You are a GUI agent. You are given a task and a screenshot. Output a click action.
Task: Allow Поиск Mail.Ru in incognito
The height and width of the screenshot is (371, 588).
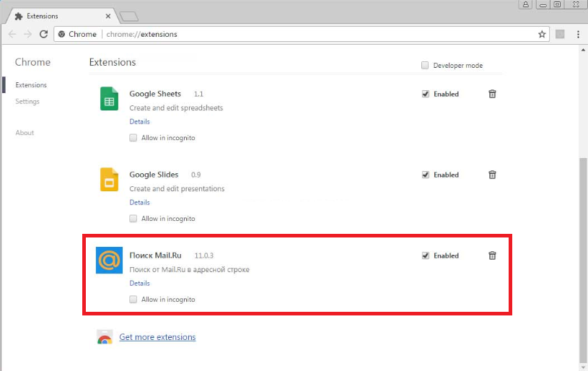[x=133, y=300]
